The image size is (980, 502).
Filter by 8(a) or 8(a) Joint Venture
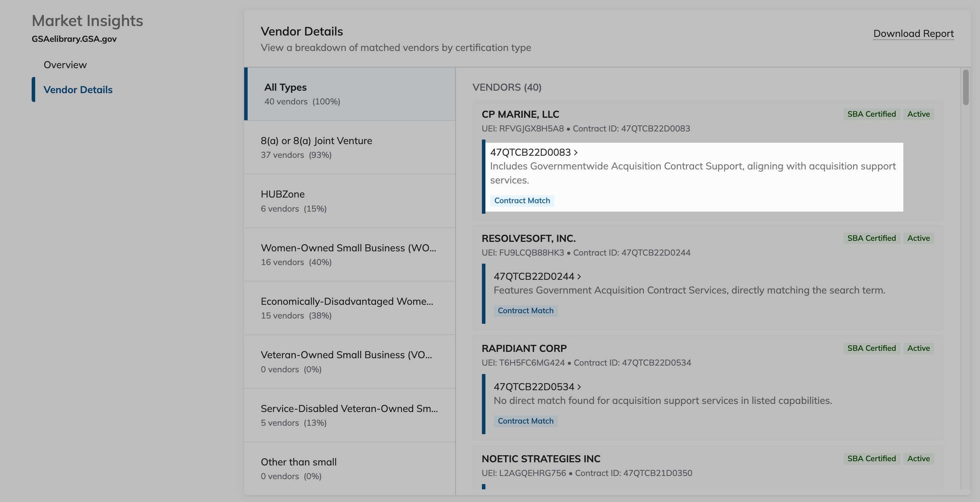350,148
